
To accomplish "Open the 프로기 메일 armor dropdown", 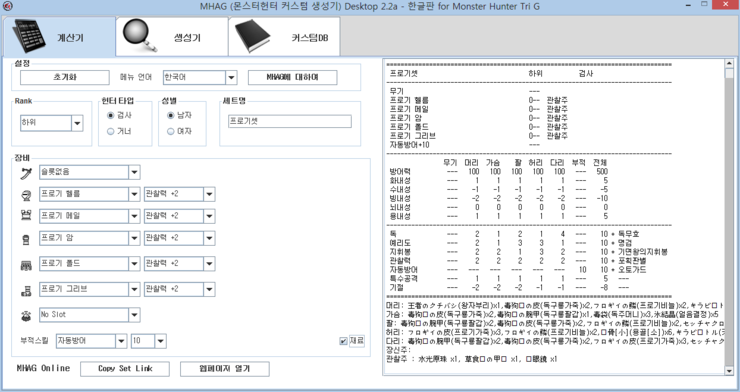I will (x=135, y=216).
